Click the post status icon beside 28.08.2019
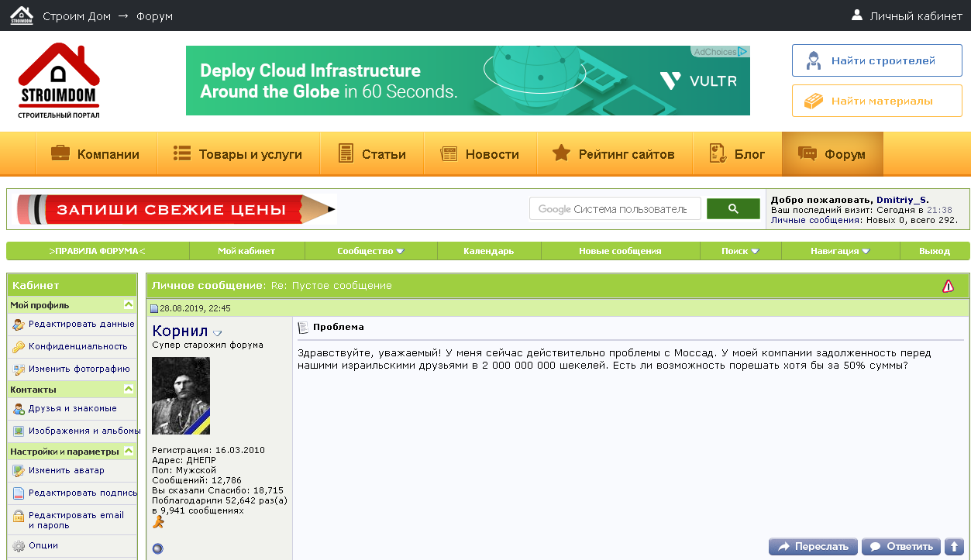971x560 pixels. 154,309
